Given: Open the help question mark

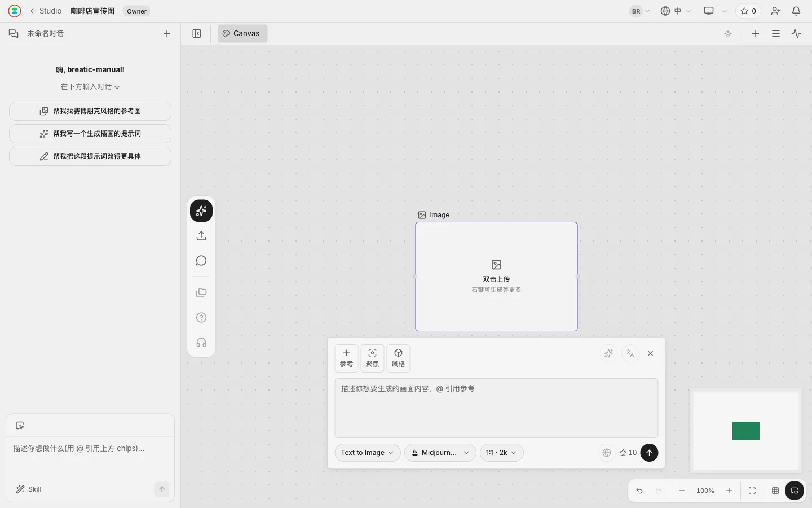Looking at the screenshot, I should pos(201,318).
